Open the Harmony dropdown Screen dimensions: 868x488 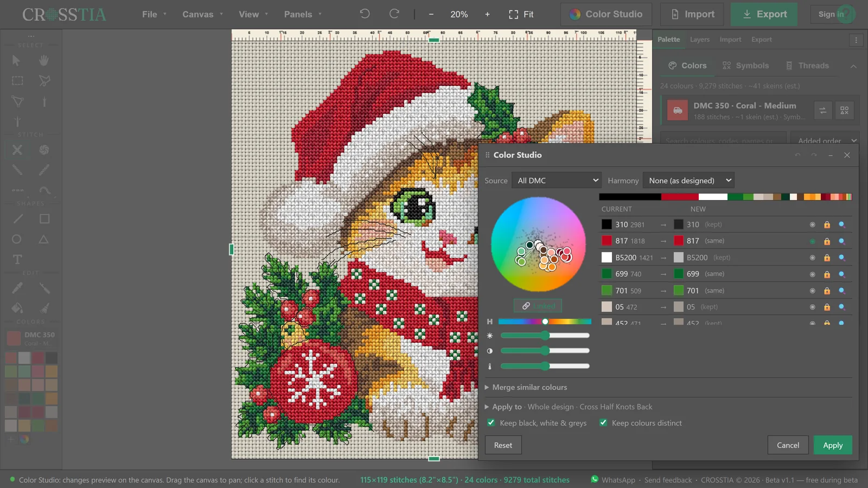689,181
